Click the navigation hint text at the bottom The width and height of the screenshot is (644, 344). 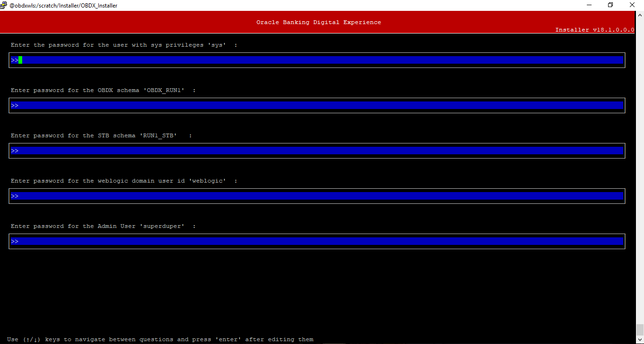(160, 339)
